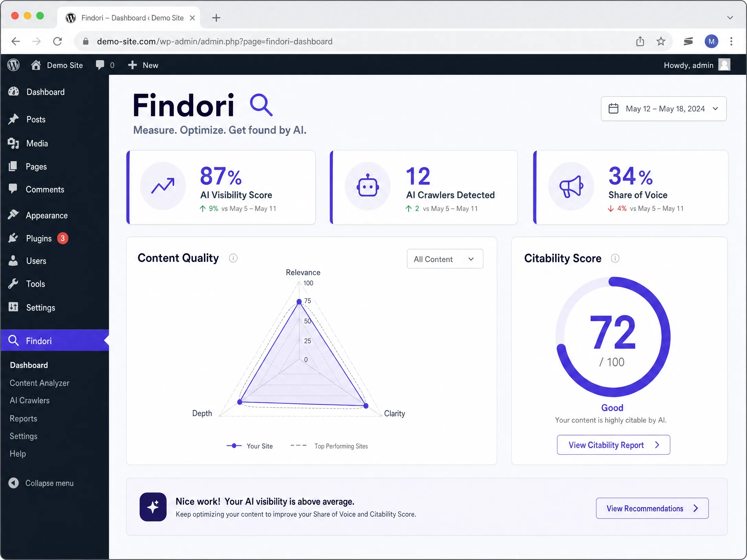Open the All Content dropdown
Screen dimensions: 747x560
pyautogui.click(x=445, y=259)
